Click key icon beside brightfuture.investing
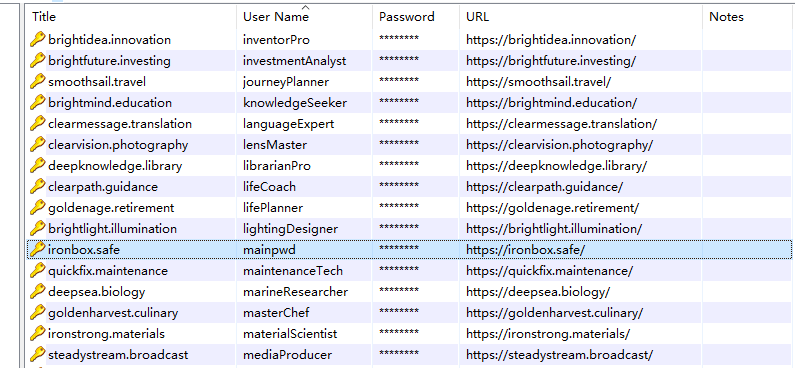Image resolution: width=795 pixels, height=368 pixels. [x=38, y=61]
